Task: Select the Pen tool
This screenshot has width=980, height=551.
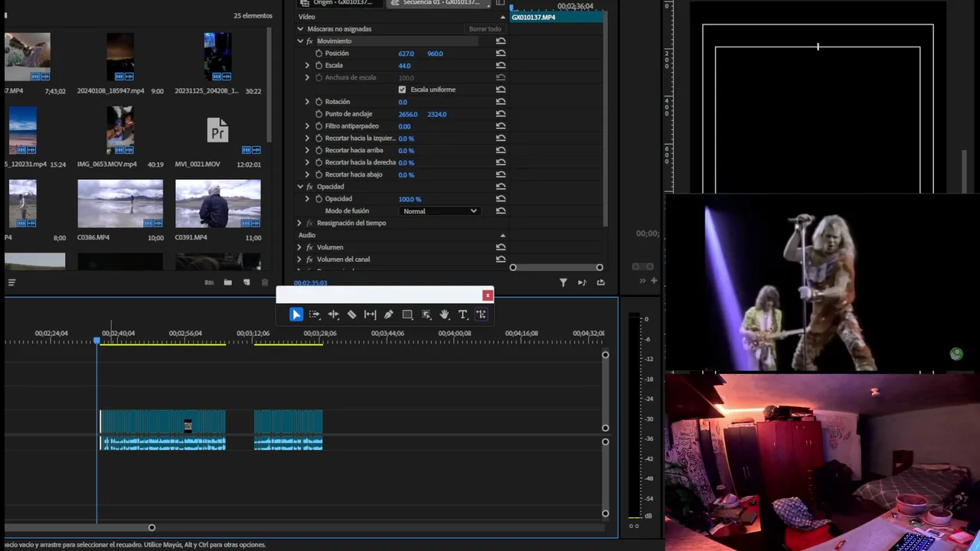Action: point(388,315)
